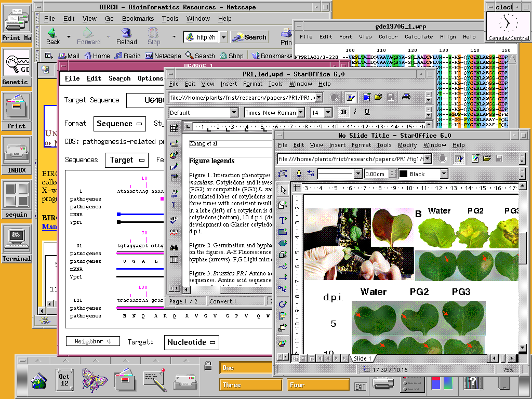Screen dimensions: 532x399
Task: Click the Search button in Netscape's toolbar
Action: 249,37
